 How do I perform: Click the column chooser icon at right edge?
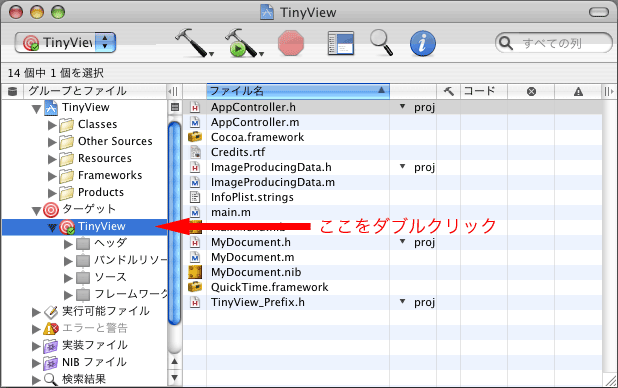tap(609, 91)
